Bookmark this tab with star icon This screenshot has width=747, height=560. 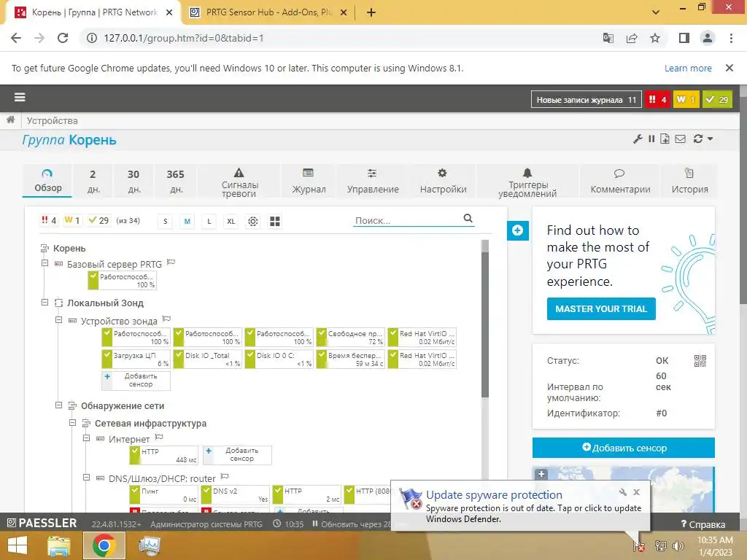(655, 38)
